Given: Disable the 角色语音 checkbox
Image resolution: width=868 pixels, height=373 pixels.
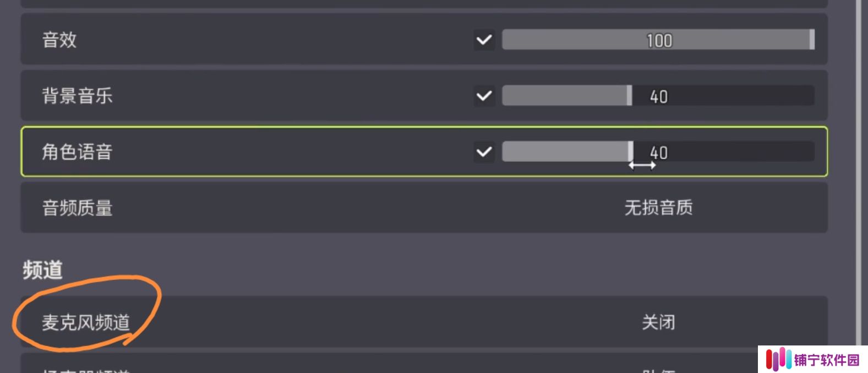Looking at the screenshot, I should 484,152.
